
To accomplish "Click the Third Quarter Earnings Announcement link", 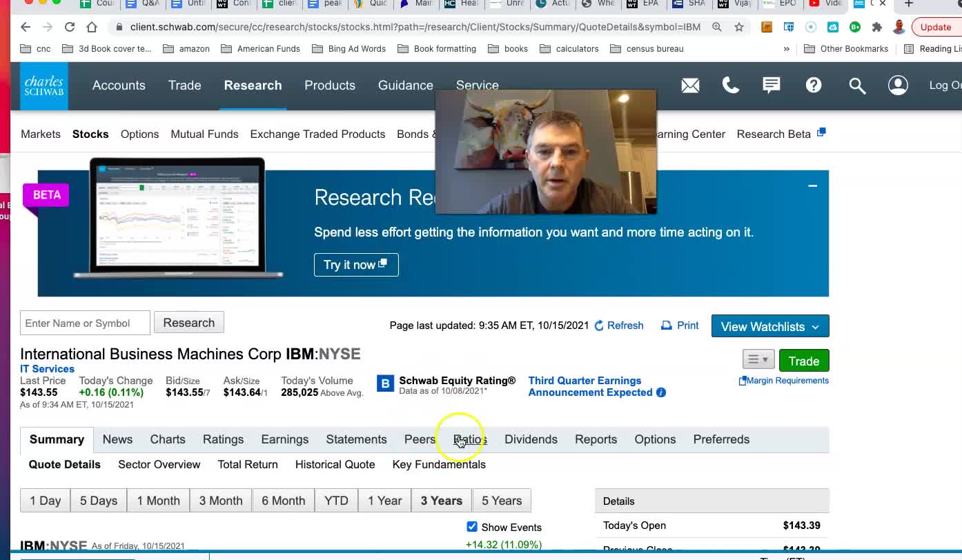I will coord(590,386).
